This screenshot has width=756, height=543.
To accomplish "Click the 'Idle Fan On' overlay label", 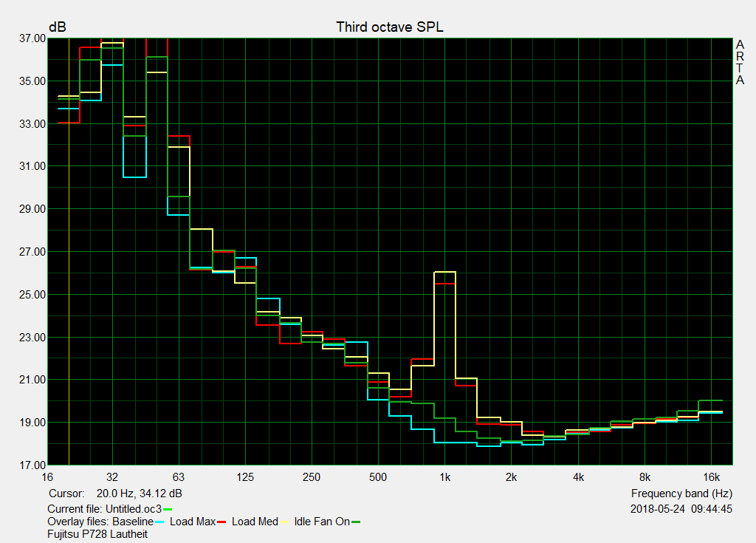I will click(x=322, y=522).
